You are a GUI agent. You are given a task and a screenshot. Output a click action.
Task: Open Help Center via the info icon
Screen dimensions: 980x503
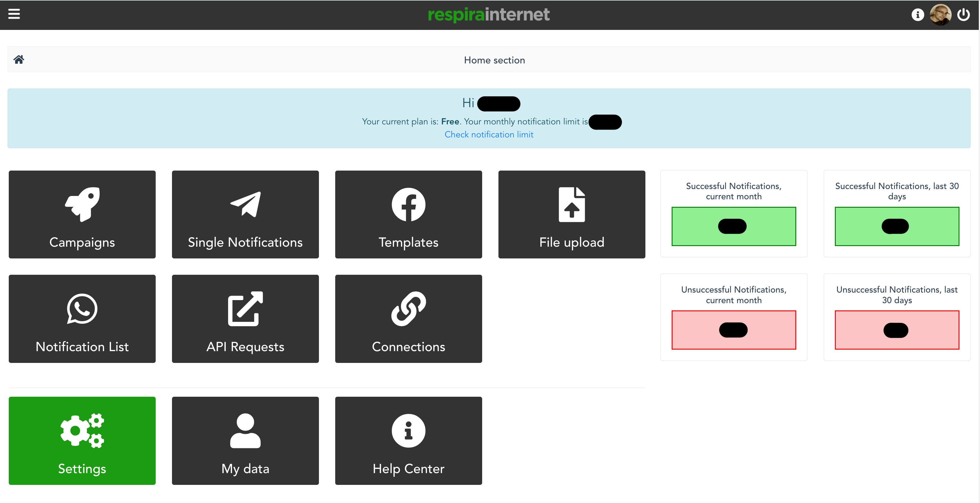pos(408,431)
